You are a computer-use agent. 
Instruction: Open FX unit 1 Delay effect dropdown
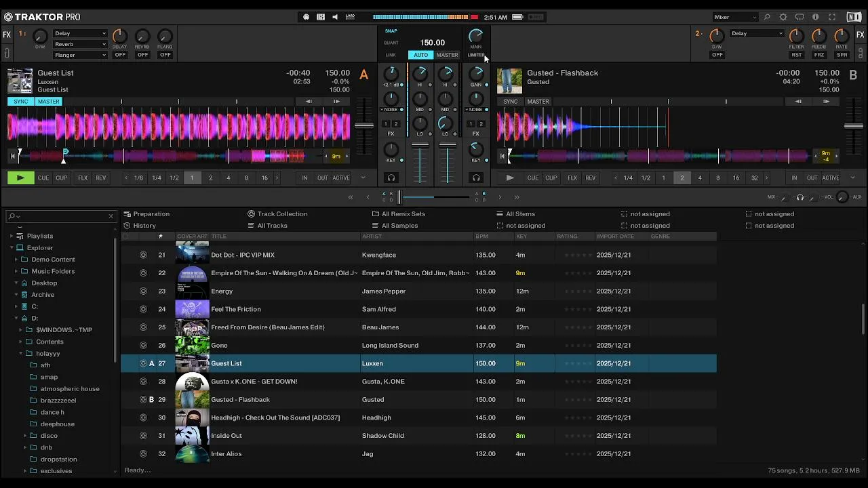pyautogui.click(x=80, y=33)
